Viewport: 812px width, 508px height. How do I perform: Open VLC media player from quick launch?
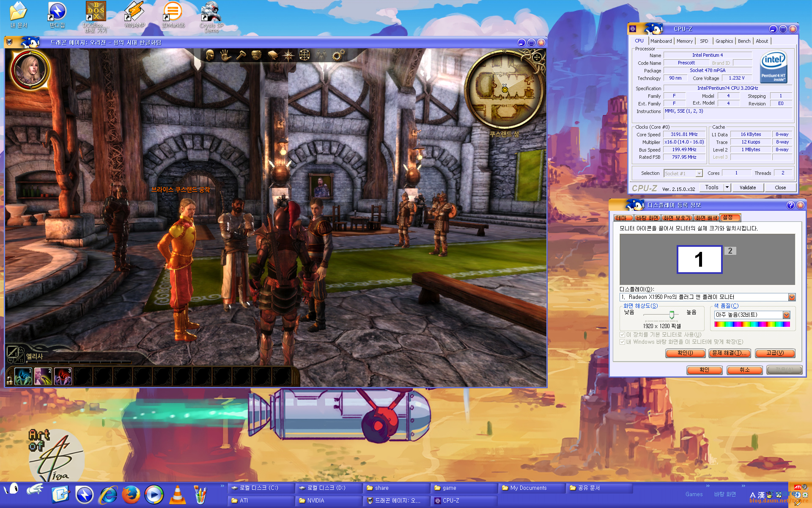point(177,494)
